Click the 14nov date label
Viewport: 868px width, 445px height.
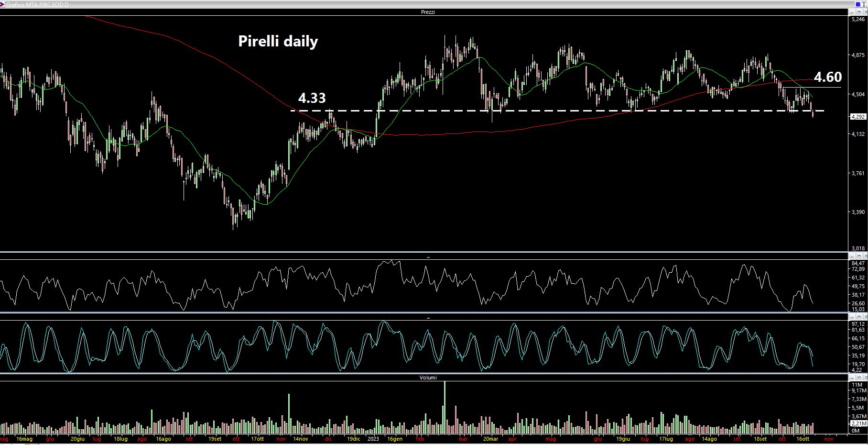300,439
